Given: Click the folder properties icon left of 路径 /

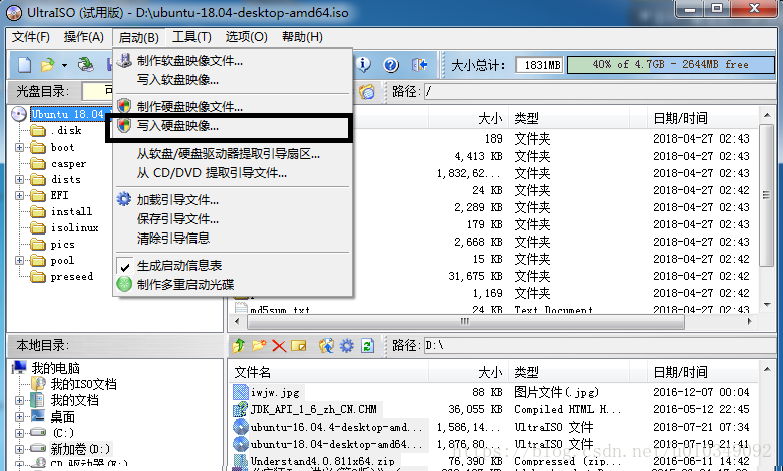Looking at the screenshot, I should 367,91.
